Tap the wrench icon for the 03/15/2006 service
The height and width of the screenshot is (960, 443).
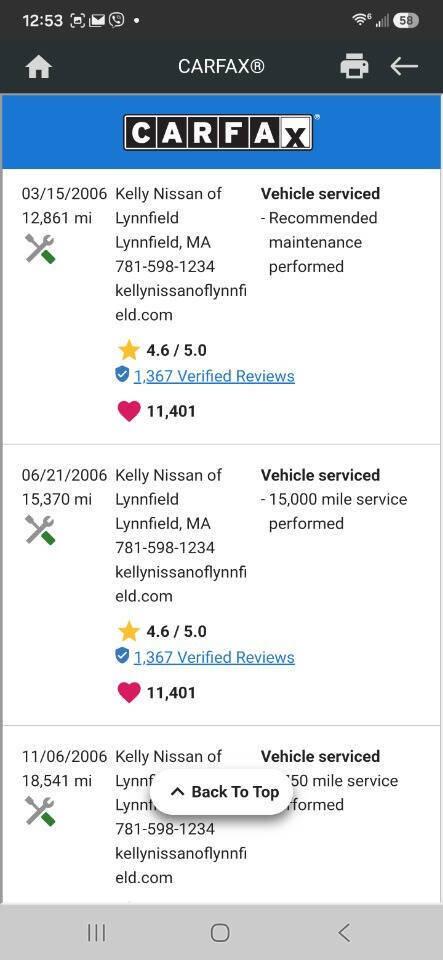point(40,249)
